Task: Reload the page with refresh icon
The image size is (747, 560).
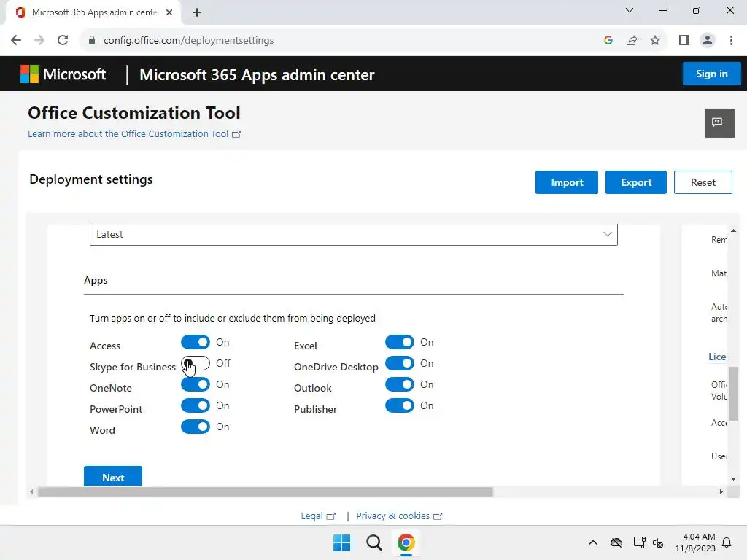Action: pyautogui.click(x=63, y=41)
